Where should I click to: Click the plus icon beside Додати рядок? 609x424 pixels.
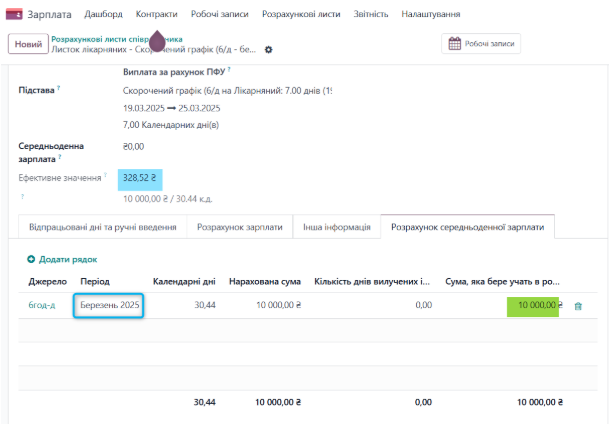[x=31, y=259]
